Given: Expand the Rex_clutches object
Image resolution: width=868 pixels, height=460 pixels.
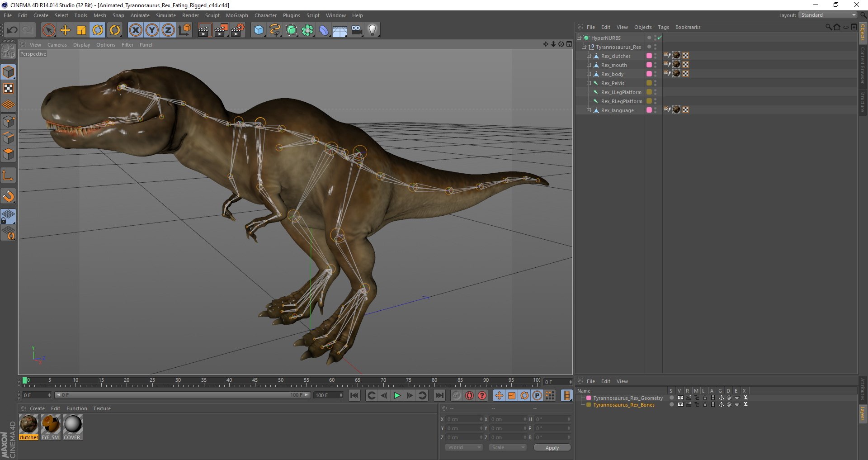Looking at the screenshot, I should pos(589,56).
